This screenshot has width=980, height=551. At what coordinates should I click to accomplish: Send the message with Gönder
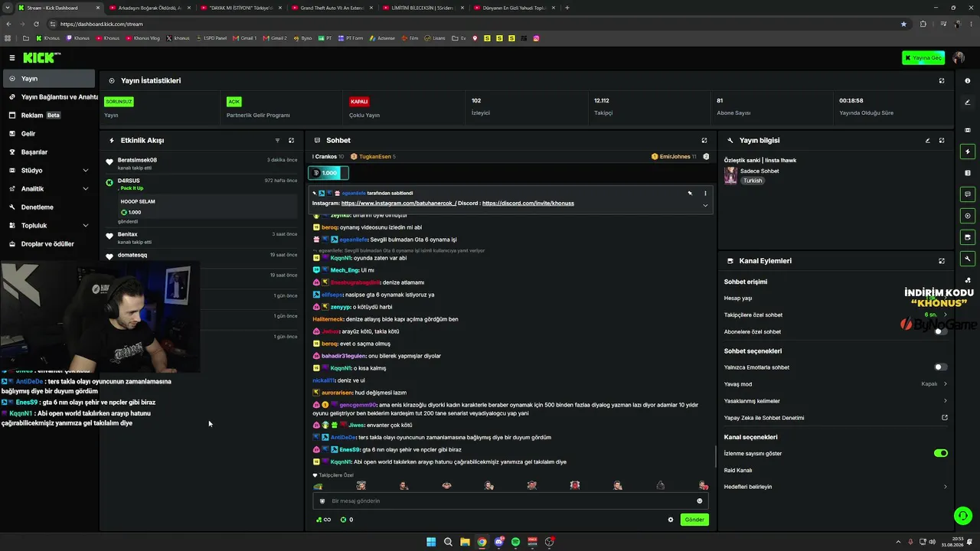tap(694, 520)
